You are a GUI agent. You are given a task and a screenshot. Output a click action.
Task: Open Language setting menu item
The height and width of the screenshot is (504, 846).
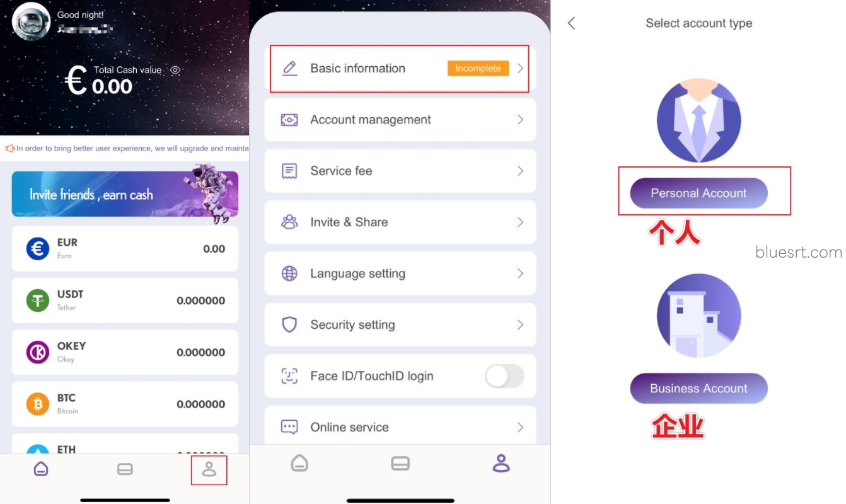(x=400, y=273)
